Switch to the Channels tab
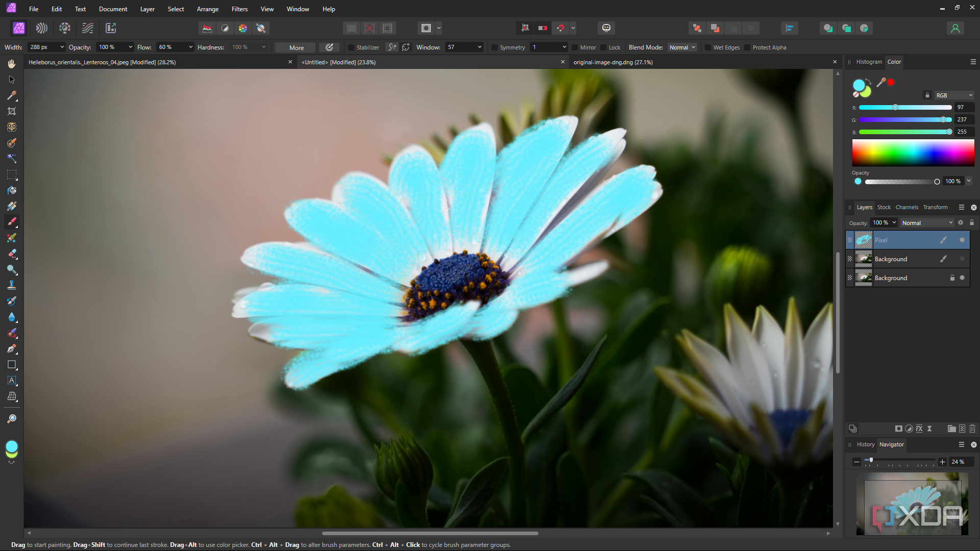 906,207
